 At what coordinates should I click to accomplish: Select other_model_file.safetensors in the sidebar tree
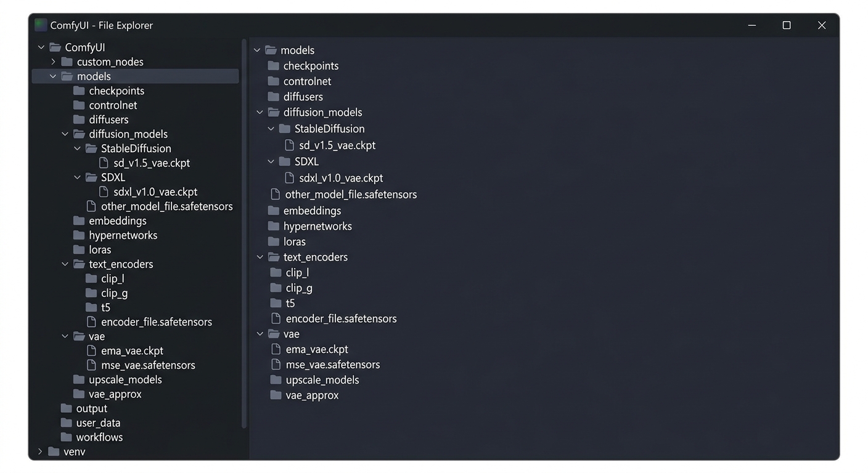(x=166, y=206)
